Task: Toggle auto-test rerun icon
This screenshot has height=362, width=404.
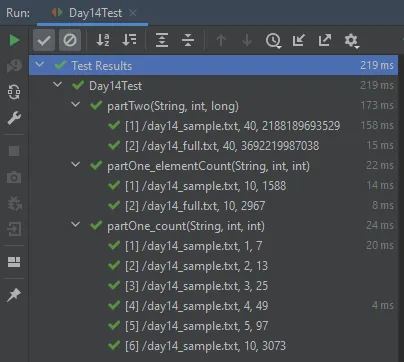Action: [14, 92]
